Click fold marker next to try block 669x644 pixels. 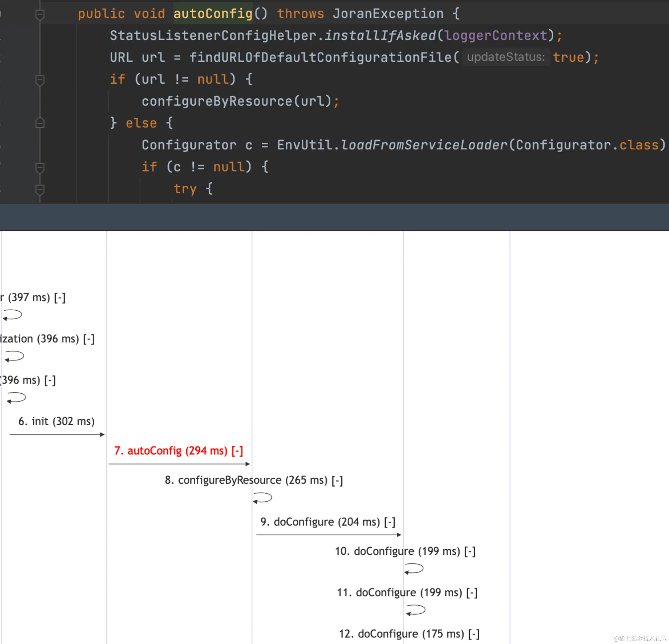tap(40, 189)
